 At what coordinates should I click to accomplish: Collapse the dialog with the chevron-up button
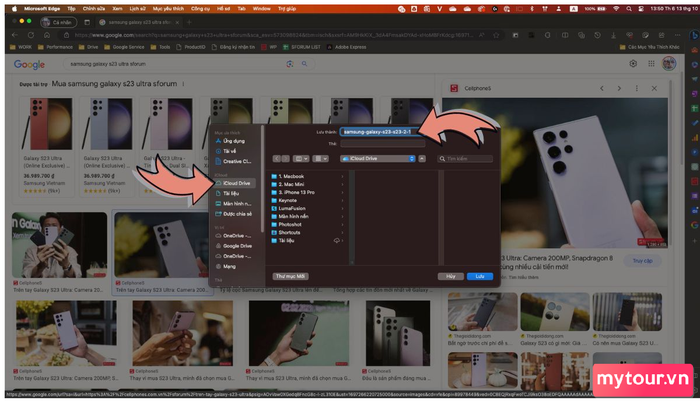coord(422,159)
